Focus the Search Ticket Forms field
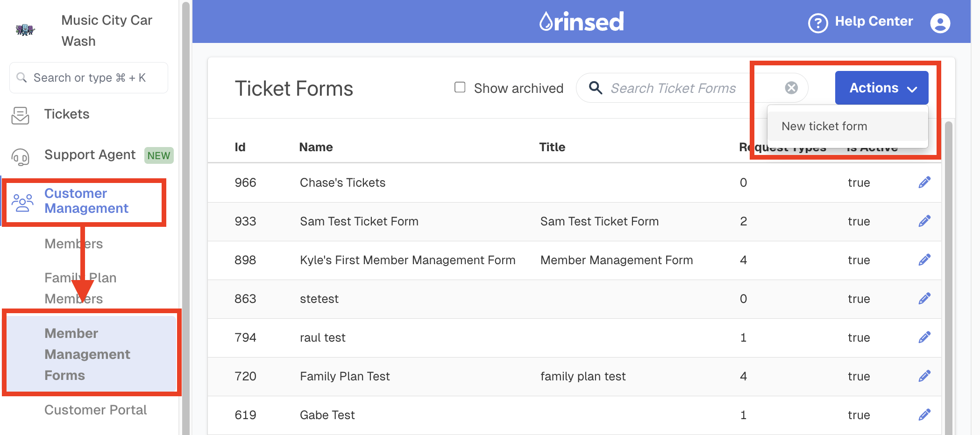 pyautogui.click(x=692, y=88)
